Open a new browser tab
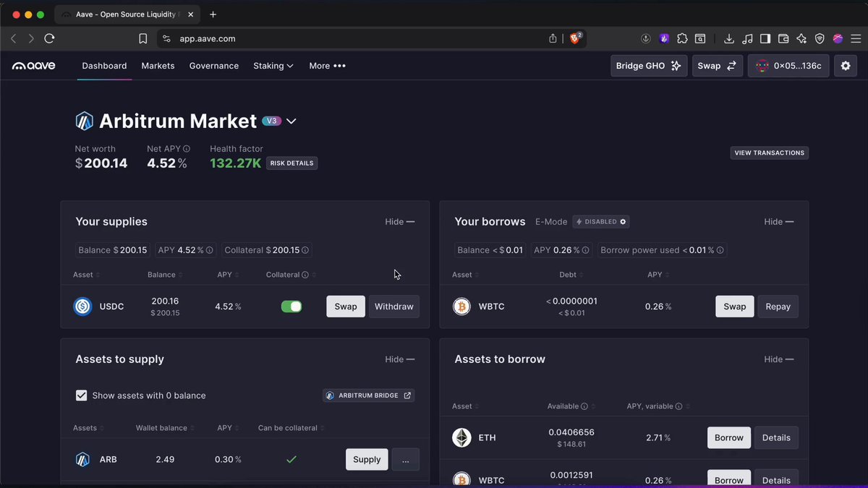 point(213,14)
